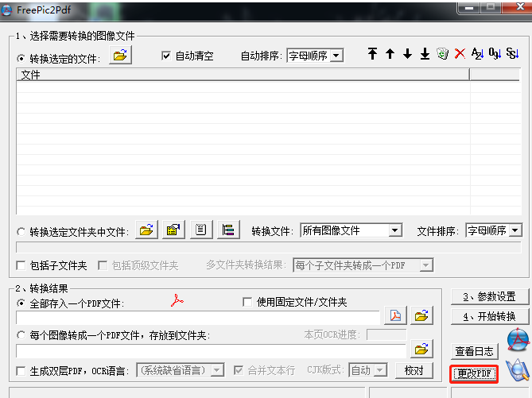This screenshot has height=398, width=532.
Task: Toggle the 自动清空 checkbox
Action: (166, 56)
